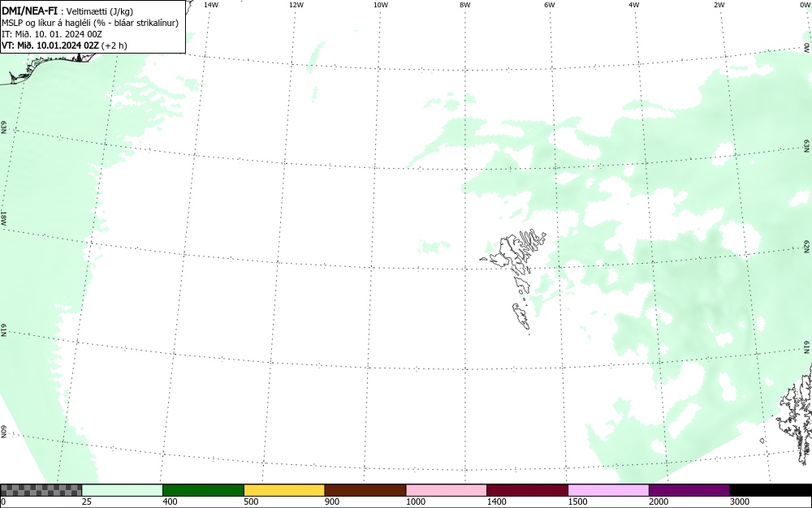Click the legend value "0" at scale start
The height and width of the screenshot is (508, 812).
(x=3, y=502)
